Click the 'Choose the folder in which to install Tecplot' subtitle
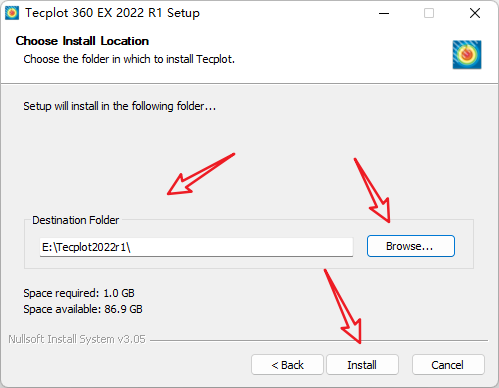The width and height of the screenshot is (499, 388). pyautogui.click(x=129, y=59)
